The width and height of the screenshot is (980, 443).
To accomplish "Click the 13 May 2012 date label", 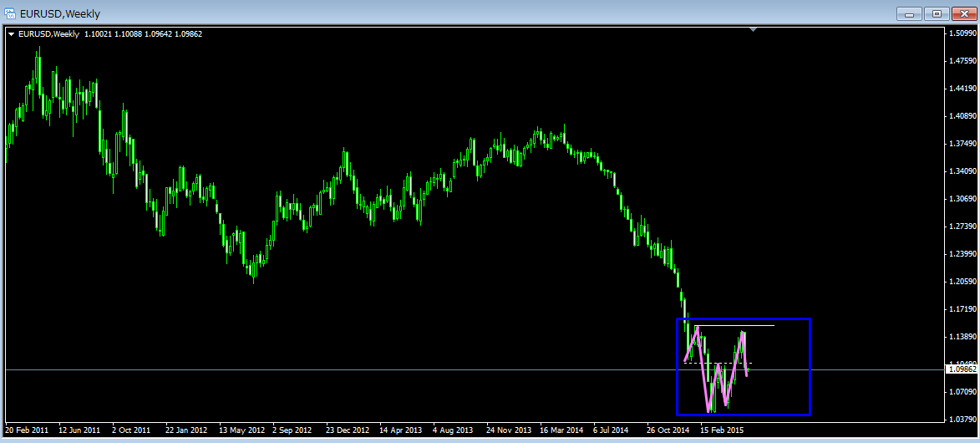I will click(241, 430).
